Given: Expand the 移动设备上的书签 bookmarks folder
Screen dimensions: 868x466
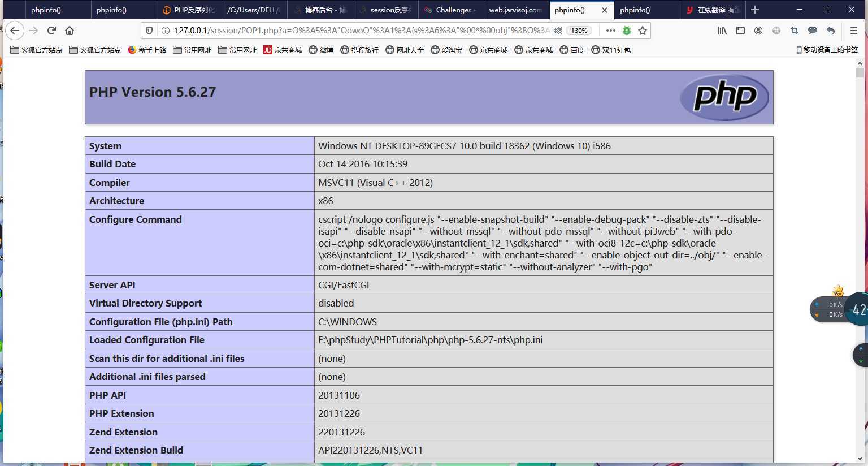Looking at the screenshot, I should click(x=827, y=50).
